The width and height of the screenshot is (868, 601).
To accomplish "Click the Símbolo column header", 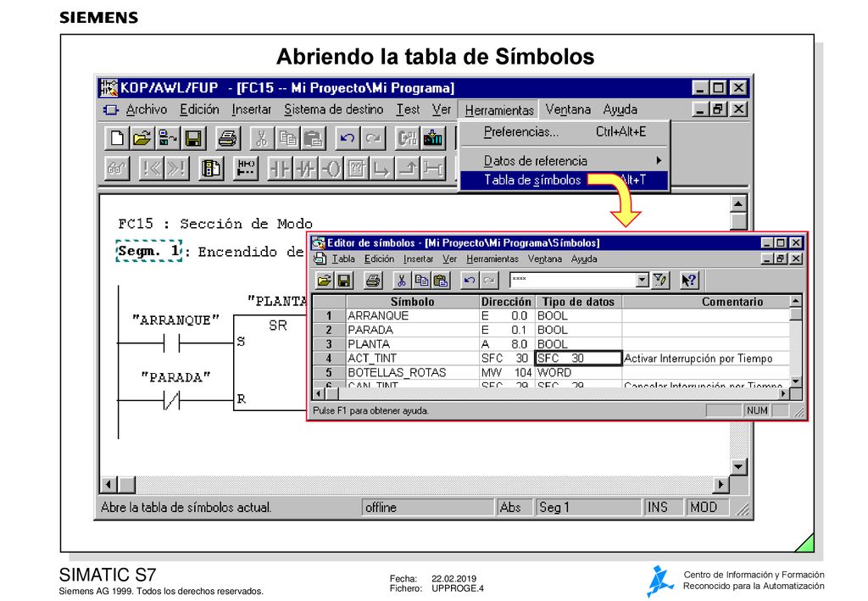I will [413, 302].
